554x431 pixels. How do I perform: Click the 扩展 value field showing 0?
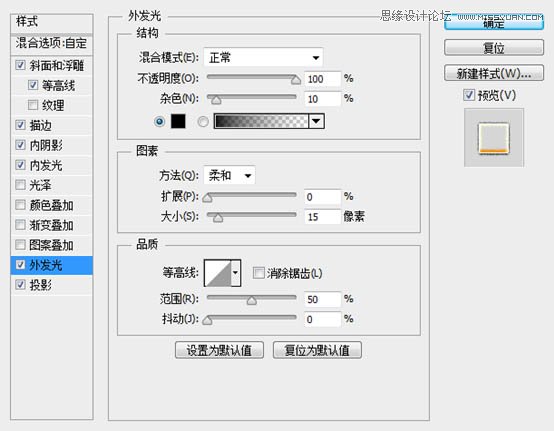tap(323, 197)
